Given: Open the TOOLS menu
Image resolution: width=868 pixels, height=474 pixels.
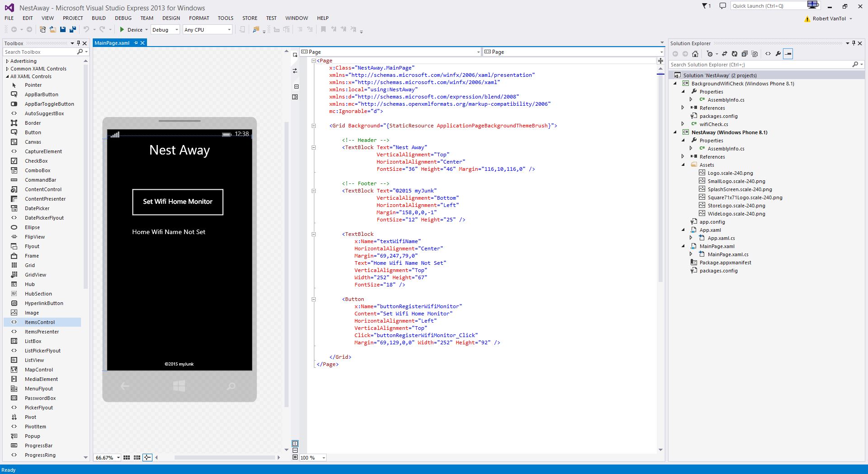Looking at the screenshot, I should 225,18.
